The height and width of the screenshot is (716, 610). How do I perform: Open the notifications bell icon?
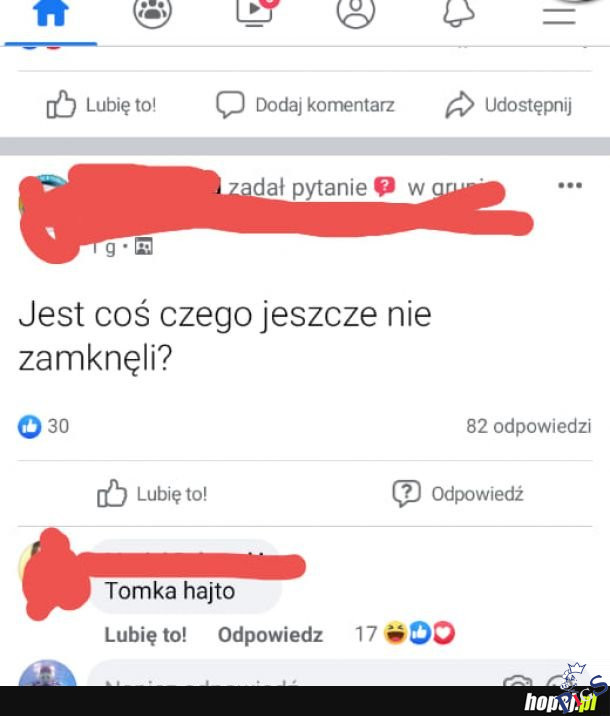coord(459,14)
